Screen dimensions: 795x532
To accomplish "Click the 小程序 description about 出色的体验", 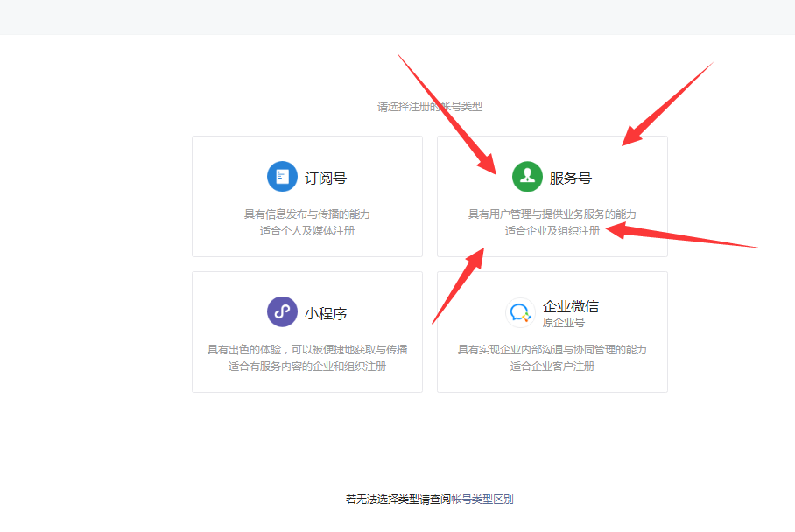I will pyautogui.click(x=307, y=349).
